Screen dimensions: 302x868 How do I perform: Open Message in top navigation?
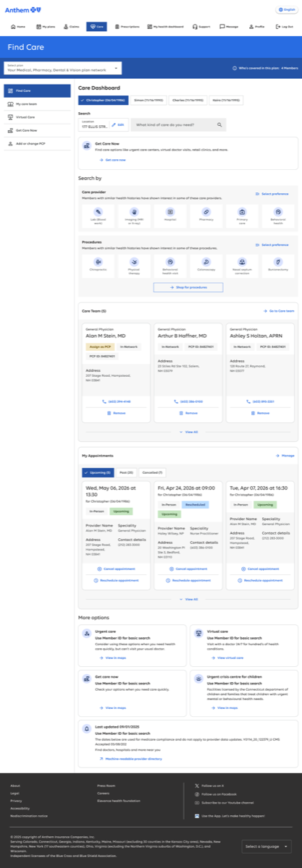[229, 26]
